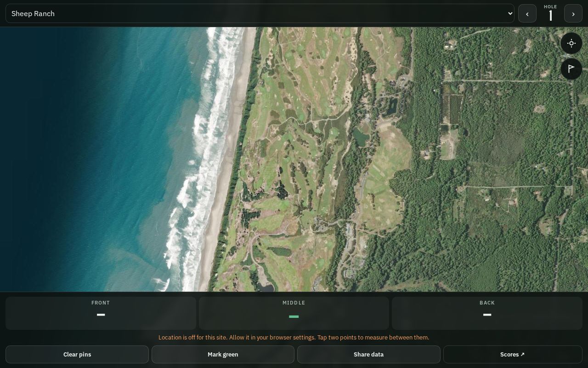Tap the dark pond in the course's center
This screenshot has width=588, height=368.
point(361,137)
